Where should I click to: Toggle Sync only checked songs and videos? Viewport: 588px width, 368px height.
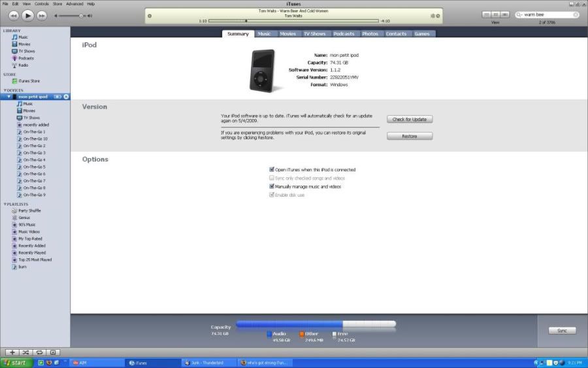pyautogui.click(x=272, y=178)
